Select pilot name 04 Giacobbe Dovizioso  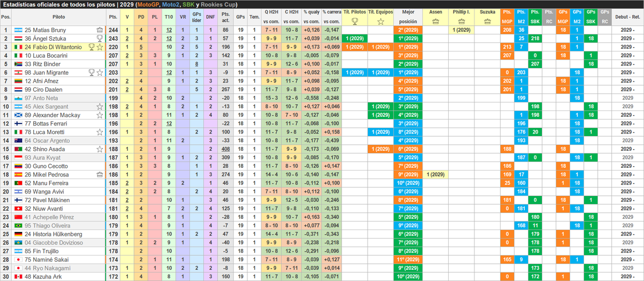click(x=54, y=242)
